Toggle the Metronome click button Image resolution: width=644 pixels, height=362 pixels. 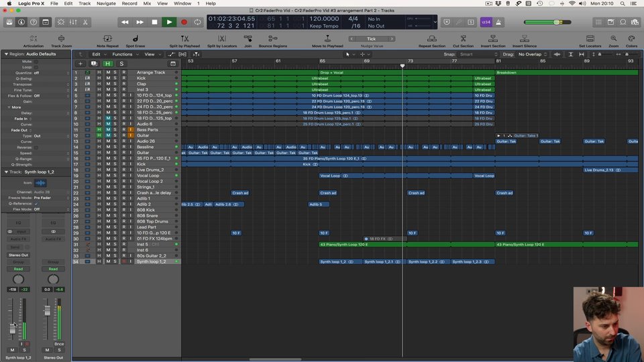498,22
